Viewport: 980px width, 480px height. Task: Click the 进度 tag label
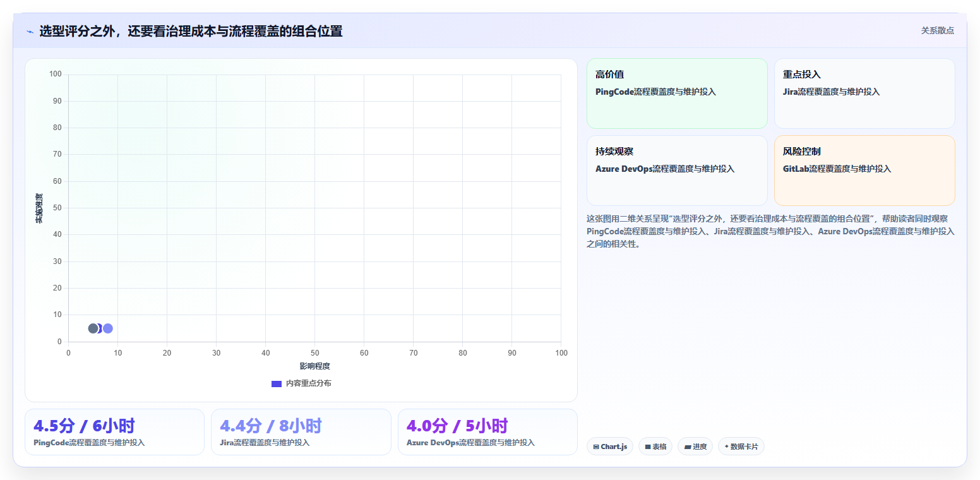point(700,447)
